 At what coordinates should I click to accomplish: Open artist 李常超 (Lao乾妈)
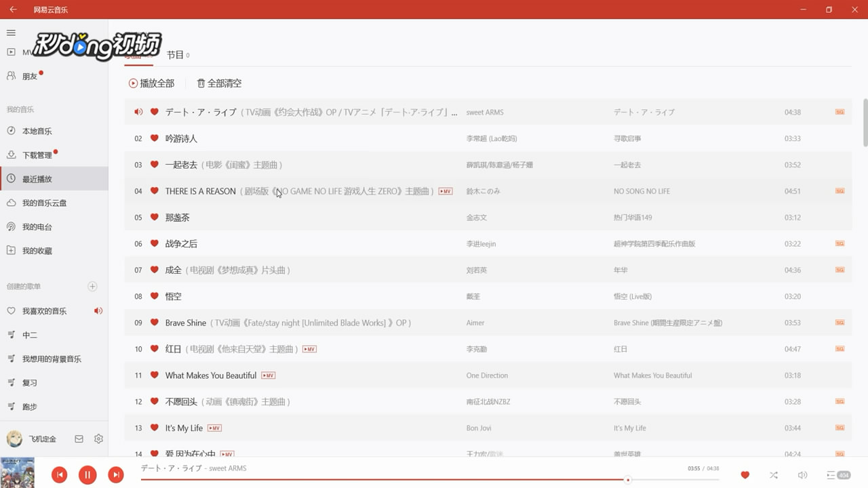(492, 138)
